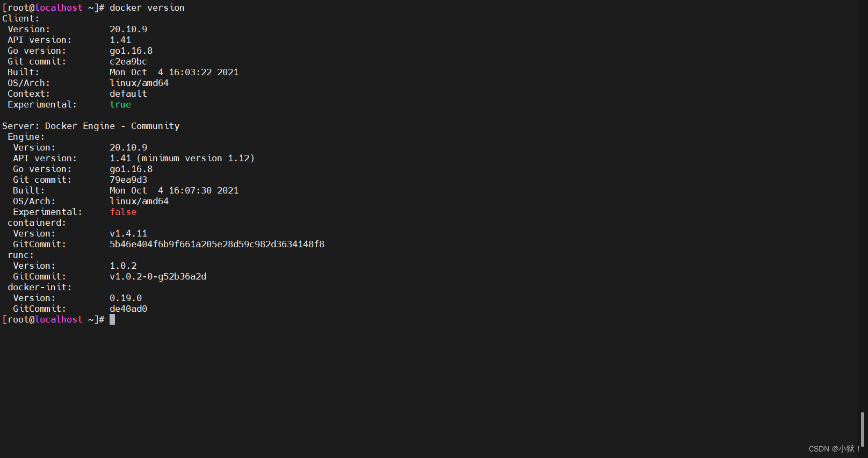Click the pink 'localhost' in the last prompt
The height and width of the screenshot is (458, 868).
tap(59, 319)
